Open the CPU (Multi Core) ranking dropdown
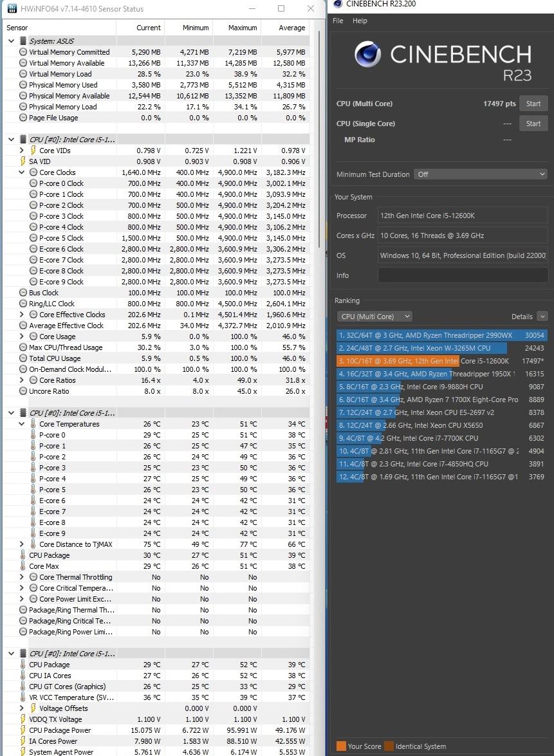Screen dimensions: 554x756 click(x=374, y=317)
